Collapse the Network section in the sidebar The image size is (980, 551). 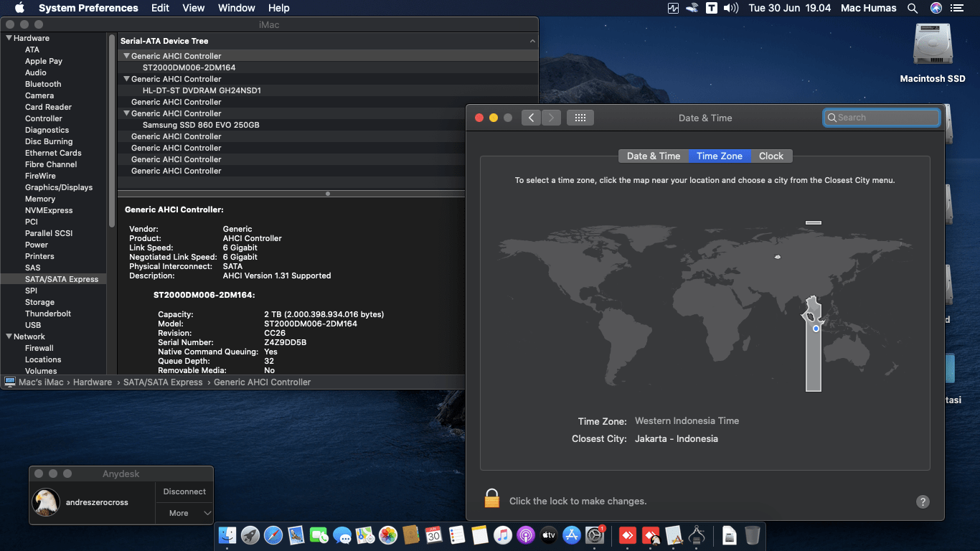coord(9,336)
